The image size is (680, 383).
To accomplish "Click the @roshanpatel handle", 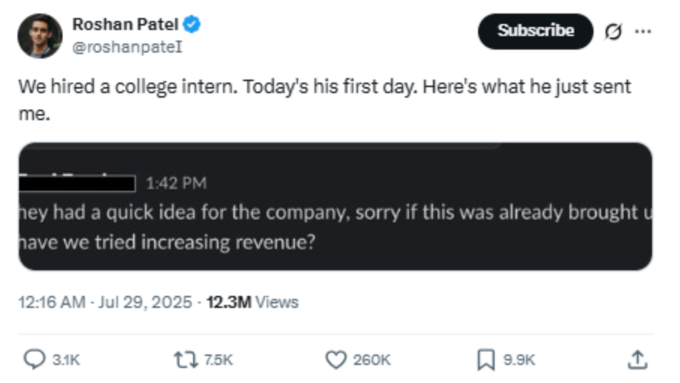I will [127, 47].
